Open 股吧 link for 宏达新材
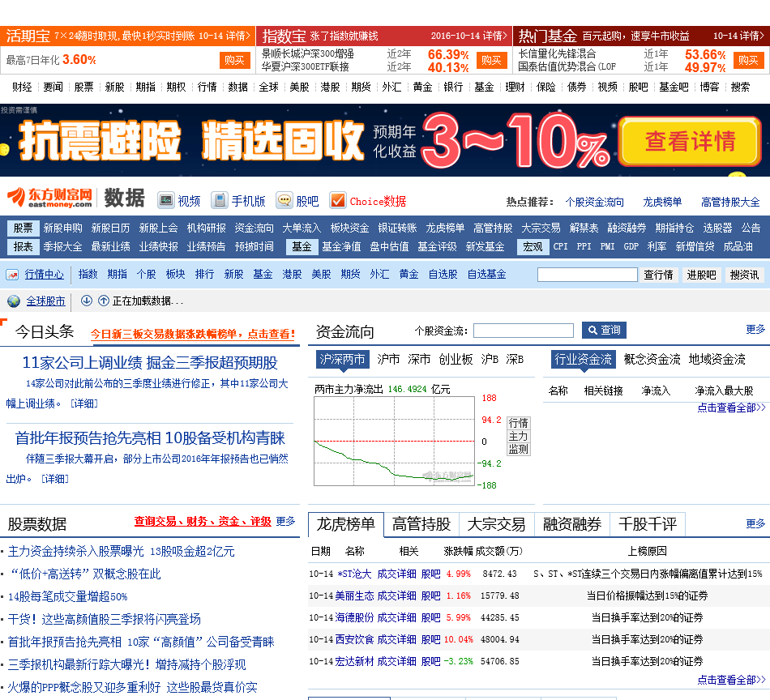The height and width of the screenshot is (700, 770). tap(430, 662)
